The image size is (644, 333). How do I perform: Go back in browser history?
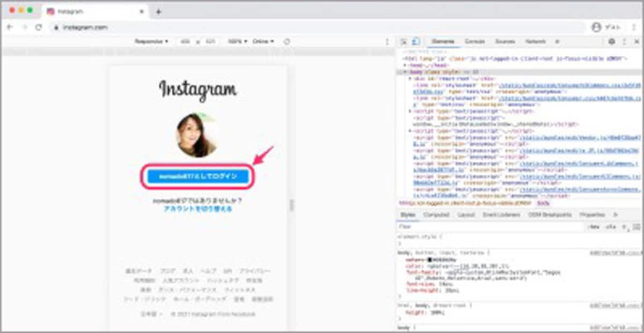point(10,27)
